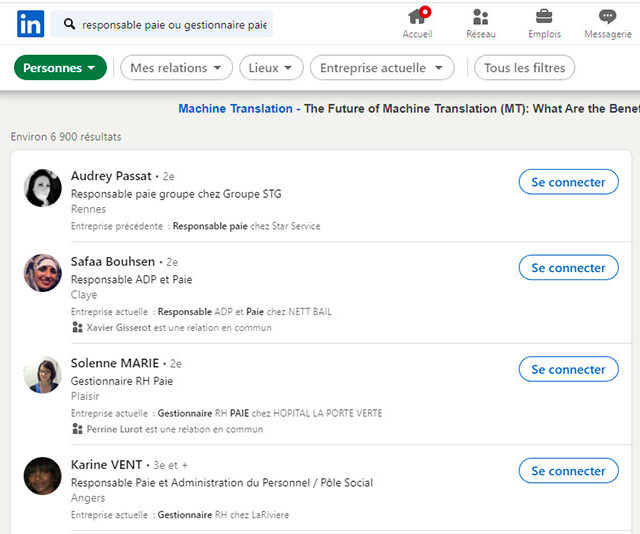Viewport: 640px width, 534px height.
Task: Click 'Xavier Gisserot est une relation en commun'
Action: click(179, 327)
